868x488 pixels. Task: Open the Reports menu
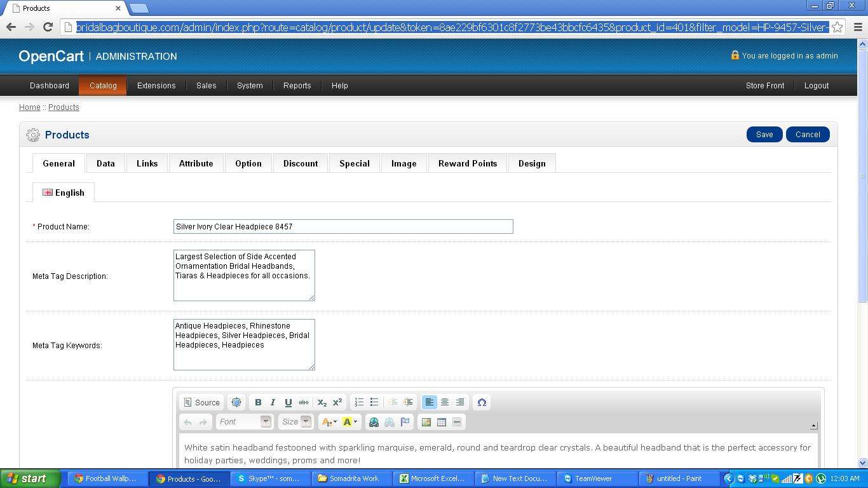tap(297, 85)
